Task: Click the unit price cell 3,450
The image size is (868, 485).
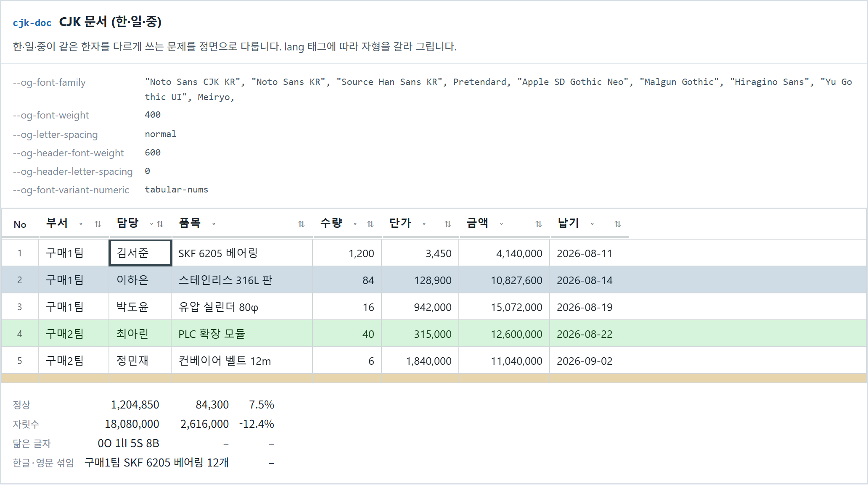Action: tap(420, 253)
